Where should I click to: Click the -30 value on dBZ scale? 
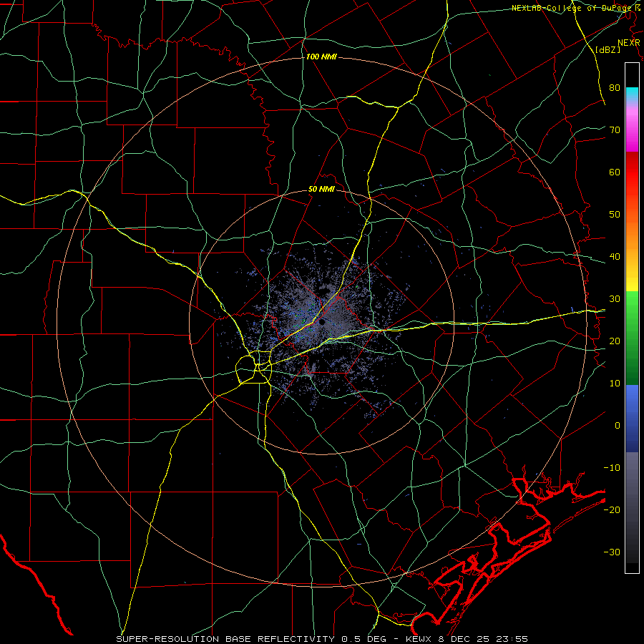(612, 552)
